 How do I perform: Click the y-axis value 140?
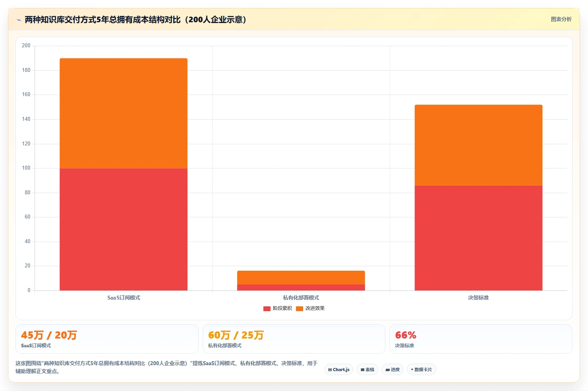tap(26, 119)
